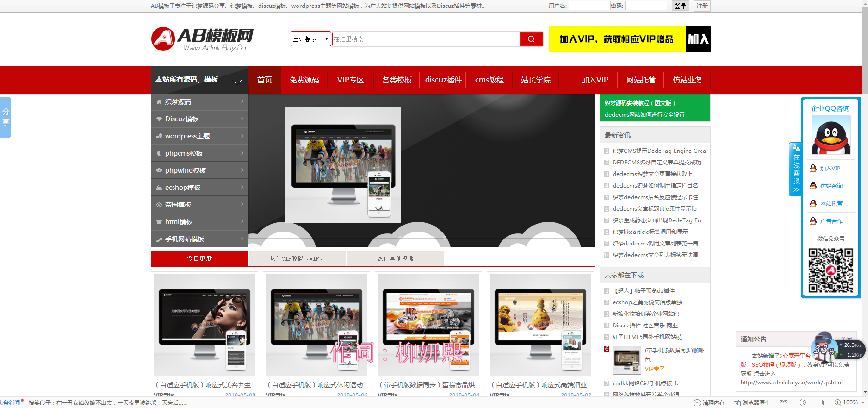Expand the 织梦源码 submenu arrow
Image resolution: width=868 pixels, height=408 pixels.
click(242, 101)
